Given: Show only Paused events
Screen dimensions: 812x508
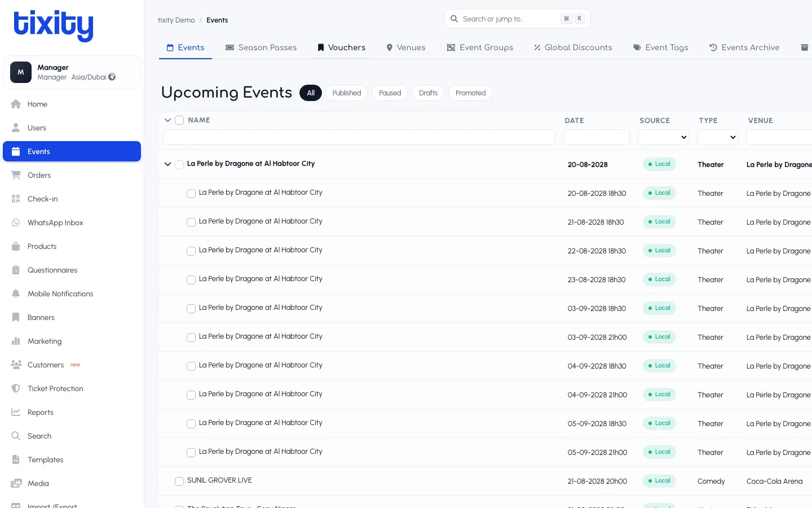Looking at the screenshot, I should [x=390, y=93].
